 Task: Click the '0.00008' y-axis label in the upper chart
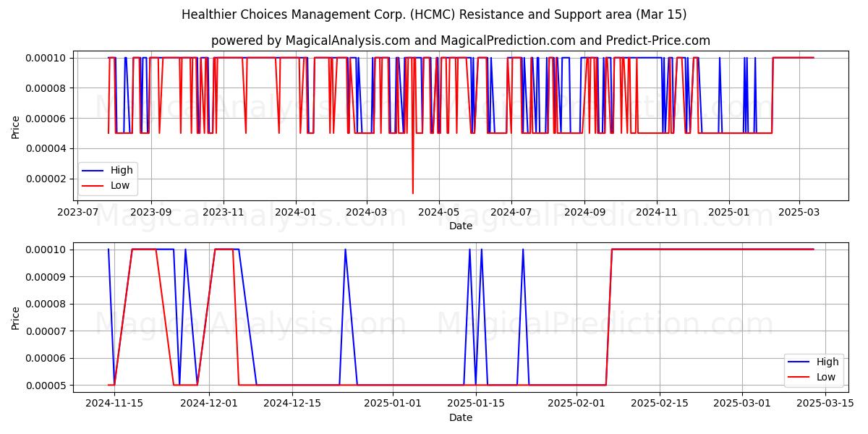pyautogui.click(x=45, y=88)
